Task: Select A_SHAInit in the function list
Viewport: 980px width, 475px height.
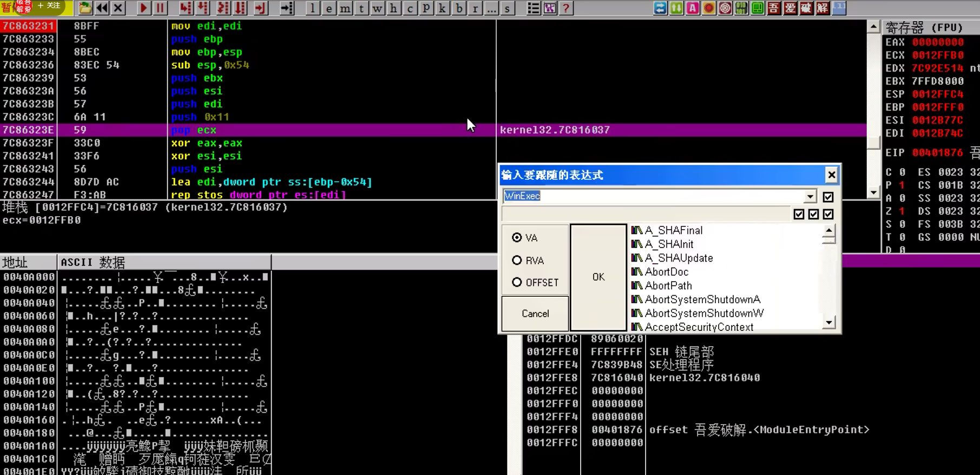Action: tap(662, 244)
